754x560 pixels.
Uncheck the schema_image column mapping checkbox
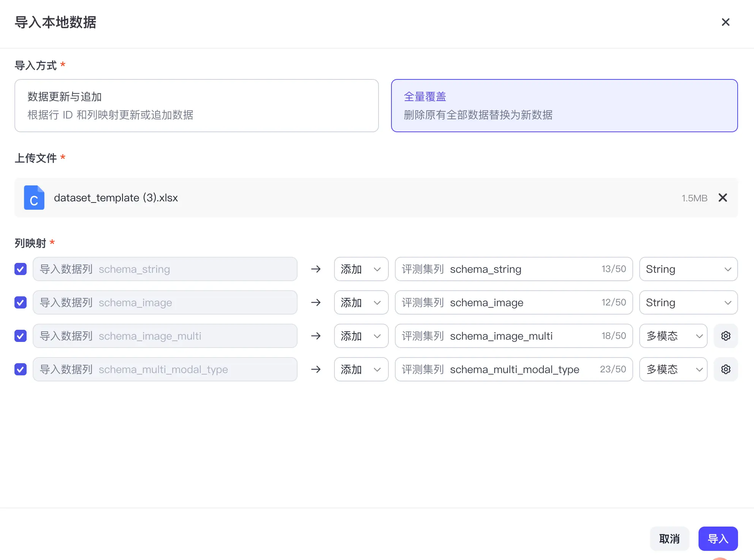tap(21, 302)
